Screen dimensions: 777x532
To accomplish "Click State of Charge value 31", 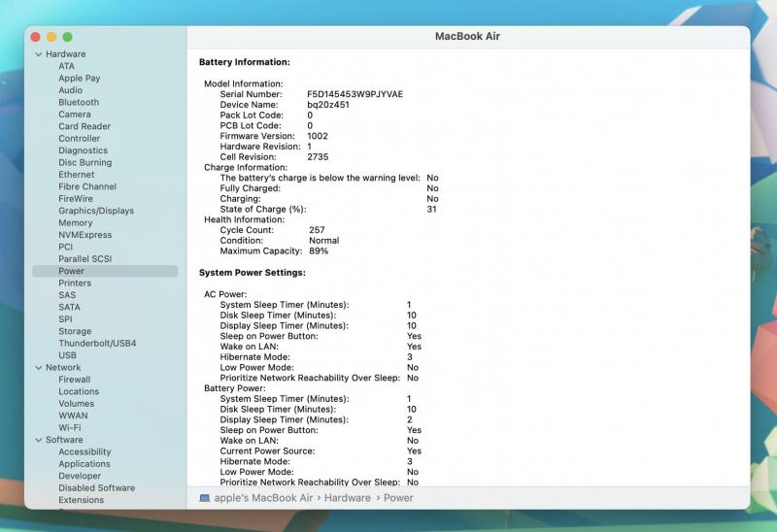I will [x=431, y=209].
